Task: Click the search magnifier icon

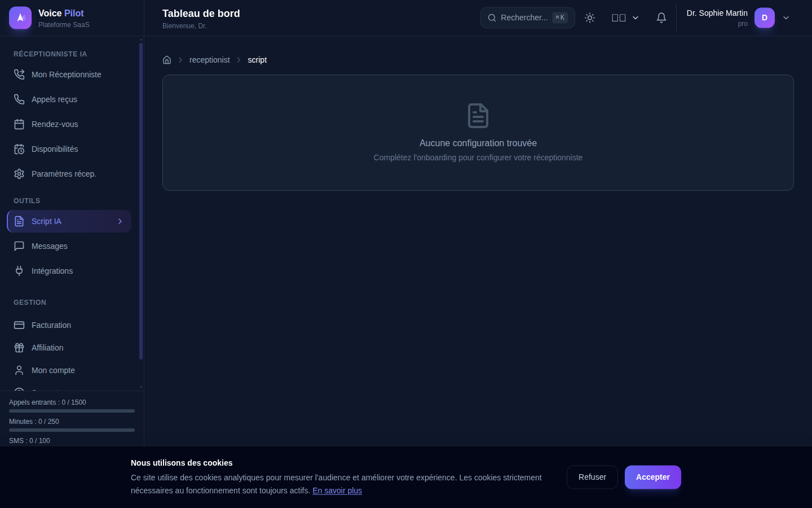Action: (492, 17)
